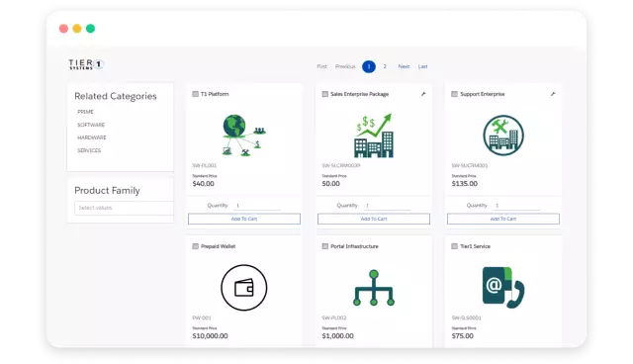This screenshot has height=364, width=633.
Task: Click the Prepaid Wallet product title
Action: (x=218, y=246)
